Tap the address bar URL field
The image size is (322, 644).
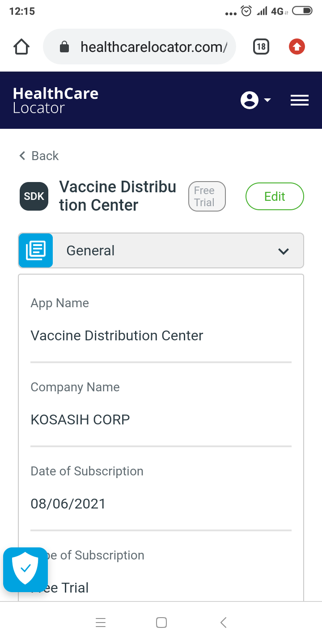click(152, 47)
